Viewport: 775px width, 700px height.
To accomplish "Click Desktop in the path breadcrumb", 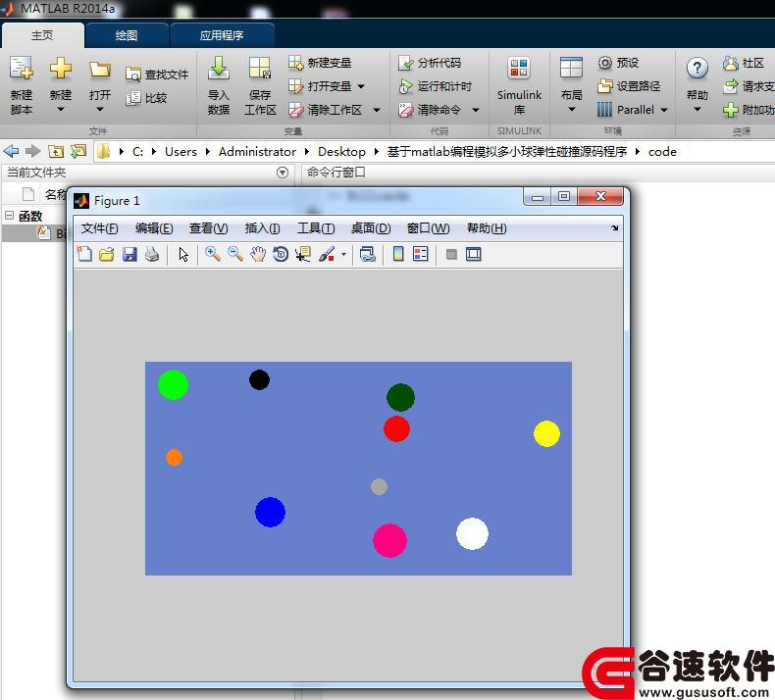I will (x=341, y=152).
